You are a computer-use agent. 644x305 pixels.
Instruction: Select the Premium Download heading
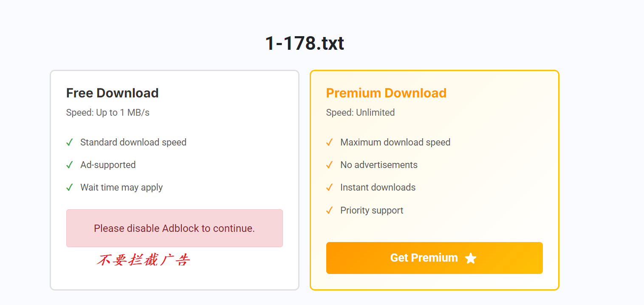[x=386, y=93]
